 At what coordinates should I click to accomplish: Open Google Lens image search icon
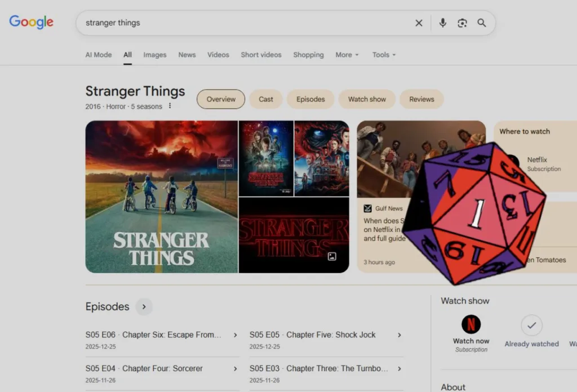462,23
